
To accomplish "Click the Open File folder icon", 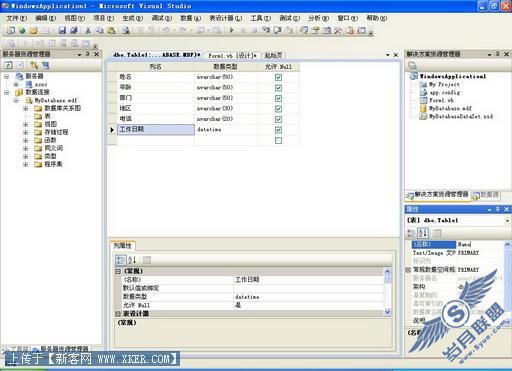I will tap(33, 31).
